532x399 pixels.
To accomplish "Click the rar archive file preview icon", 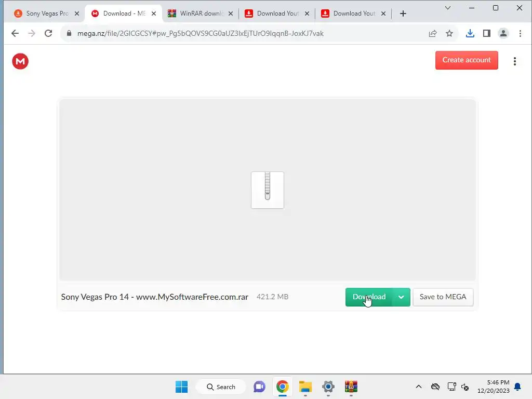I will tap(268, 190).
